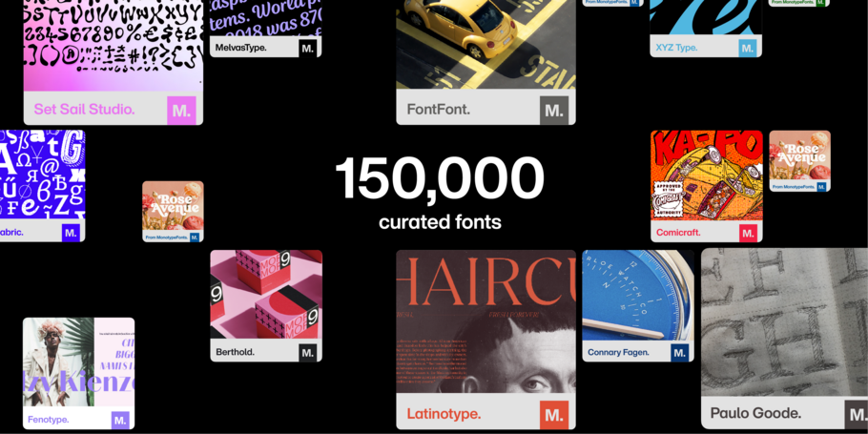Open the Paulo Goode pencil sketch image
The image size is (868, 434).
coord(784,322)
